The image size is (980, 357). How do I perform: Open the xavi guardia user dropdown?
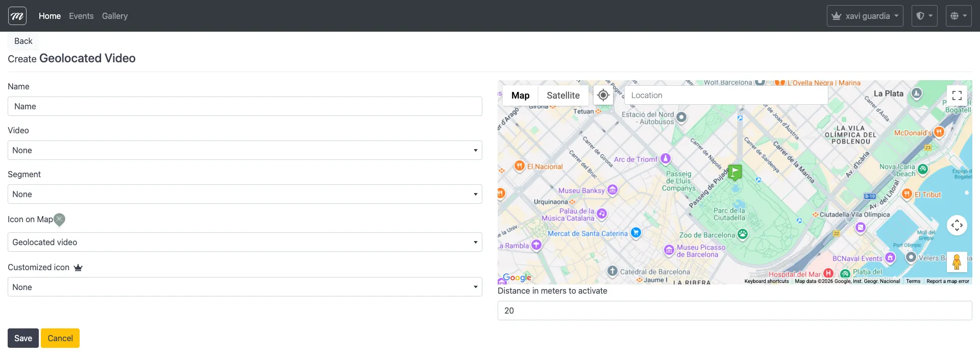click(865, 16)
